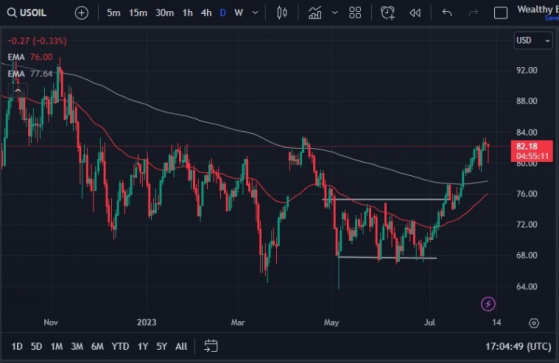Screen dimensions: 559x363
Task: Click the 2023 time axis label
Action: click(147, 322)
